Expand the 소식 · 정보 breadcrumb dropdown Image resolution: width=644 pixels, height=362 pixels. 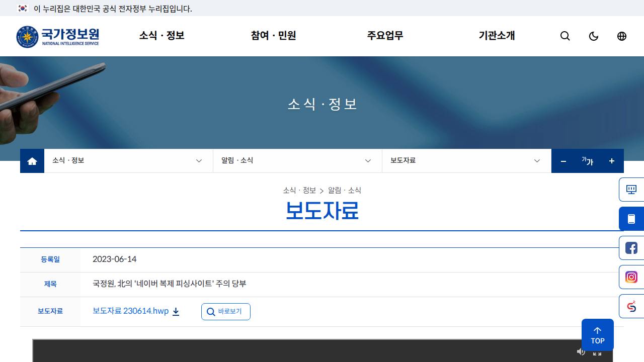129,161
